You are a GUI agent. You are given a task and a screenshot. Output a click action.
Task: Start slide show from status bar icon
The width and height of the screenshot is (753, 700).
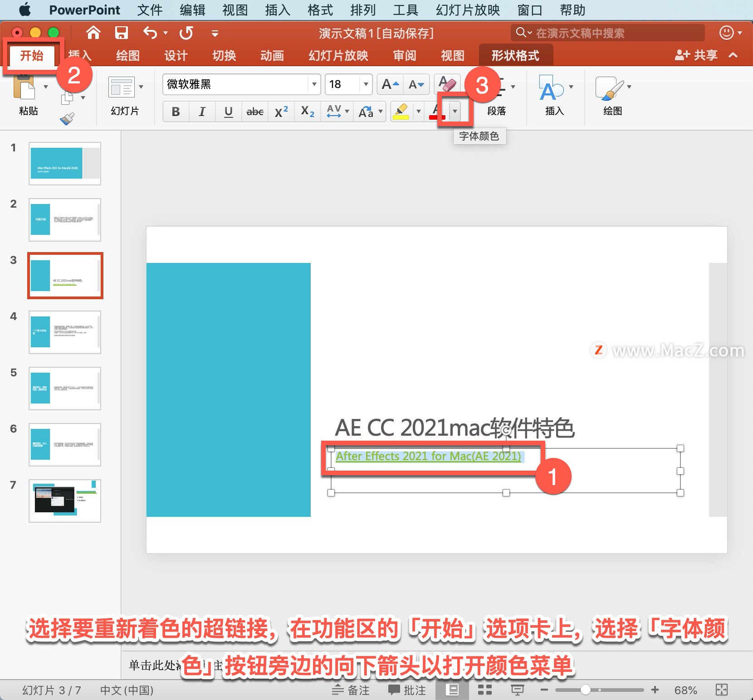[518, 690]
